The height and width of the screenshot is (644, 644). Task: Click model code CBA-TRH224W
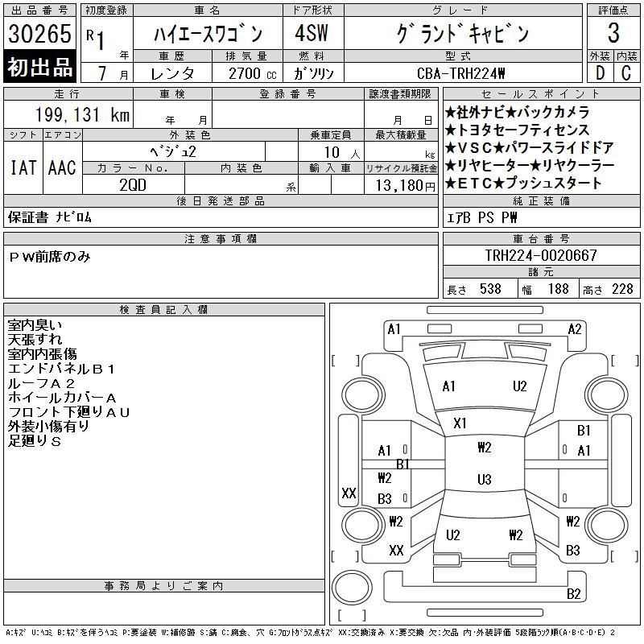[x=460, y=73]
